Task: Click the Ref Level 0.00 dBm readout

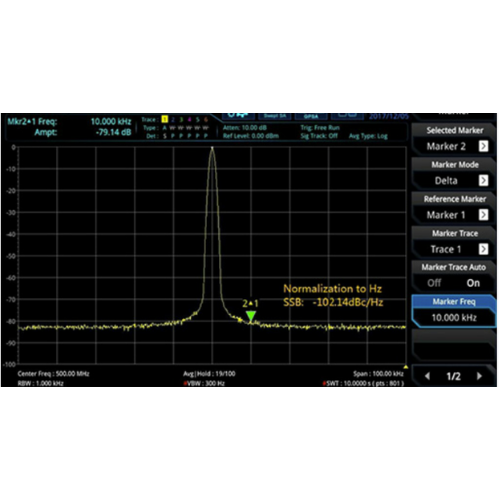Action: coord(251,136)
